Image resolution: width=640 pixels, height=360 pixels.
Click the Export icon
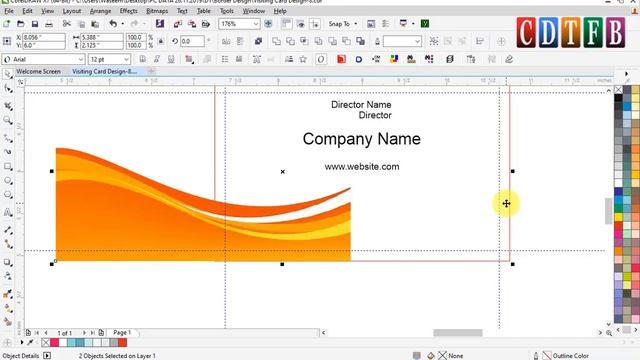(192, 24)
